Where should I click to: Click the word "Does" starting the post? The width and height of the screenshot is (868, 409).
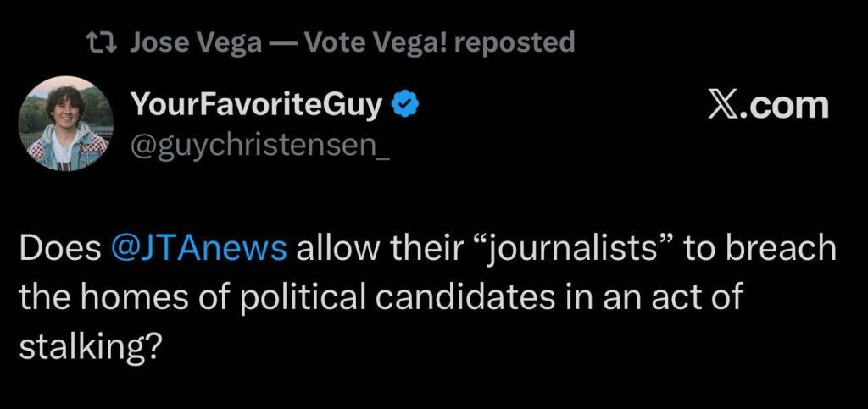[58, 249]
